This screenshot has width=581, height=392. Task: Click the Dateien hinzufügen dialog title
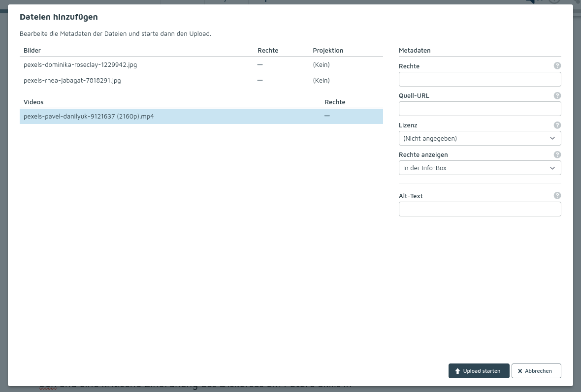(59, 17)
